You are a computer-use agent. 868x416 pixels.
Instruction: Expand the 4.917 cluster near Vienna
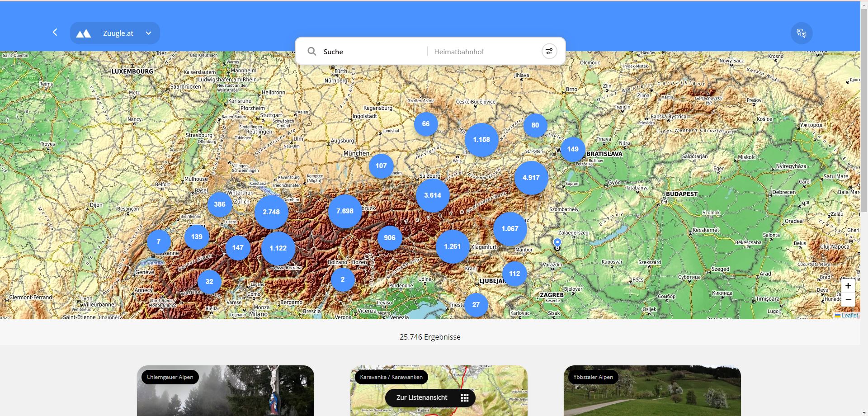[531, 178]
